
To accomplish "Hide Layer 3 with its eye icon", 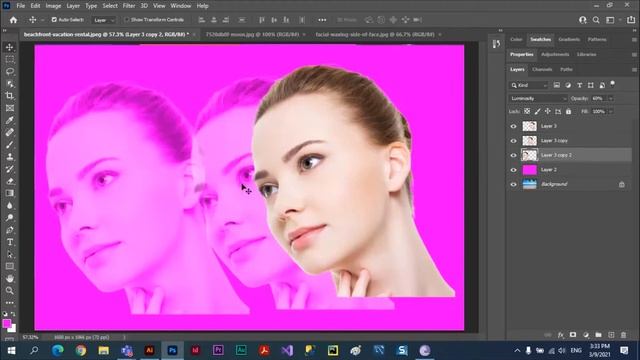I will click(513, 126).
